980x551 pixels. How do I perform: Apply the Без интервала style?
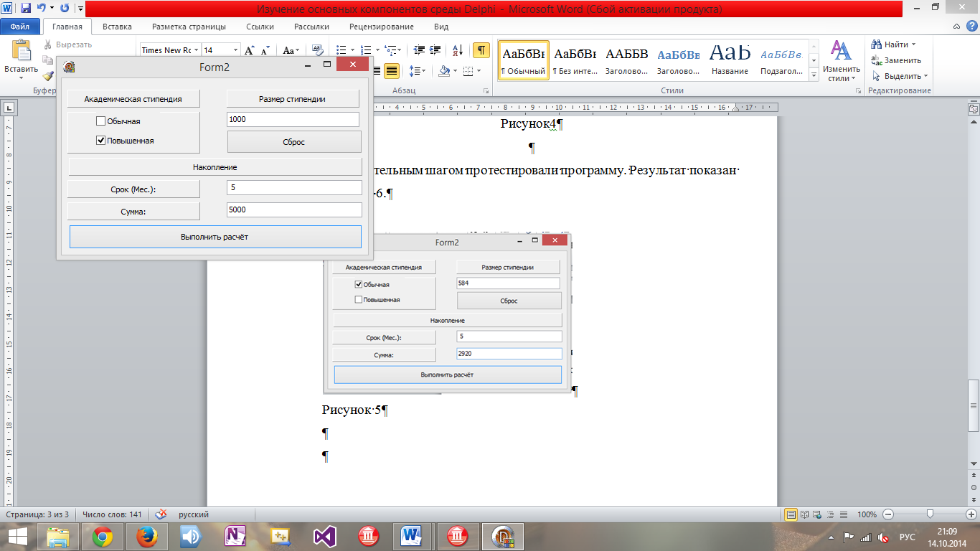(x=575, y=60)
